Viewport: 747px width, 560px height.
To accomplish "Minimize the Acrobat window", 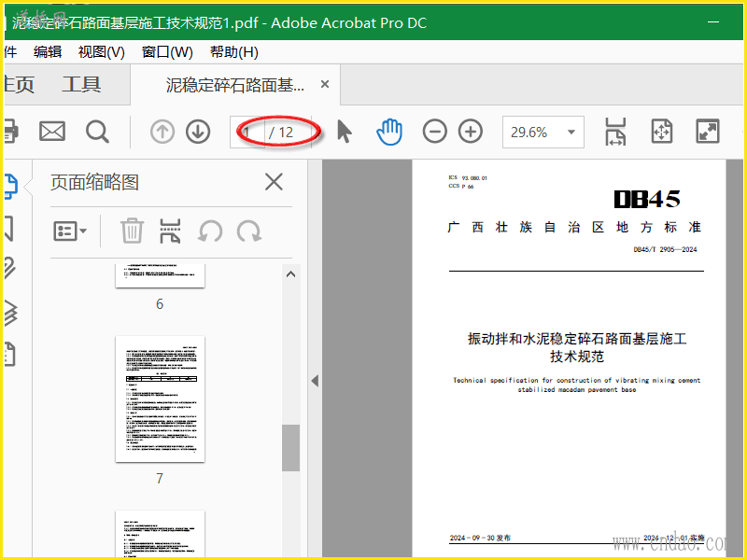I will coord(713,21).
